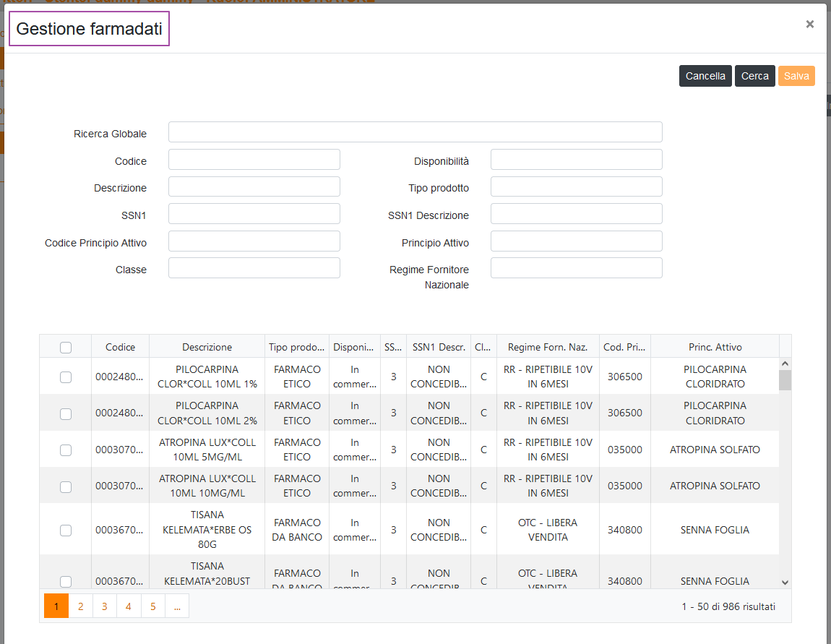This screenshot has height=644, width=831.
Task: Jump to results page 5
Action: tap(152, 606)
